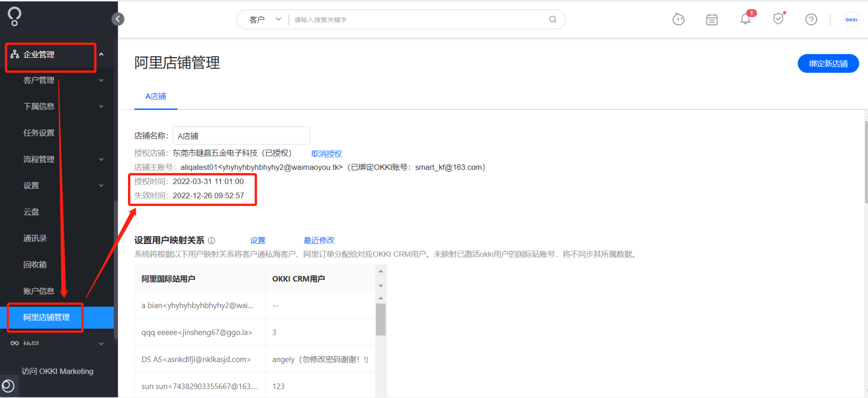
Task: Expand the 下属信息 submenu chevron
Action: [102, 106]
